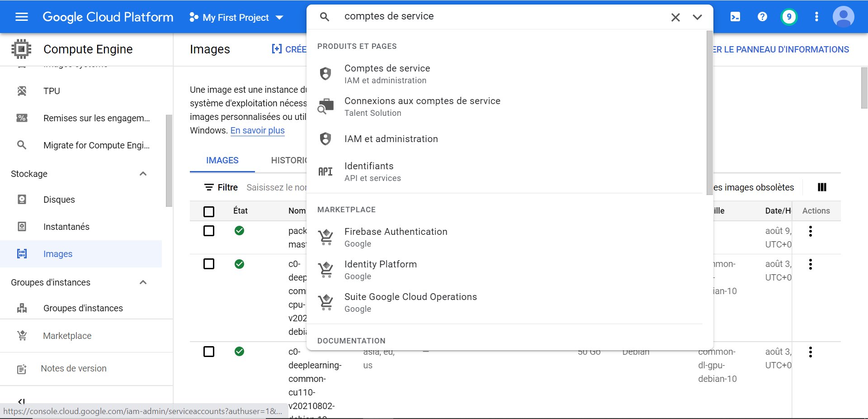Click Migrate for Compute Engine magnifier icon
The width and height of the screenshot is (868, 419).
(x=22, y=145)
